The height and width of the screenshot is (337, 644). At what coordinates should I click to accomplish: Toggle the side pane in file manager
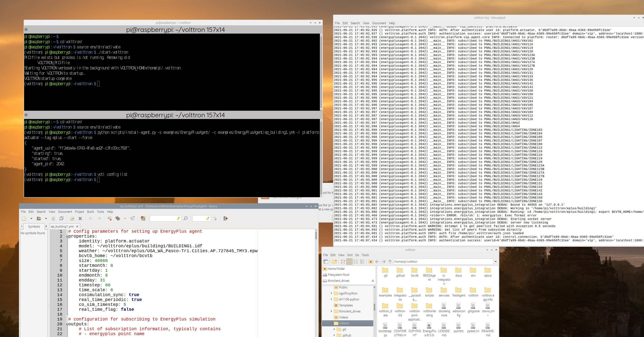point(325,261)
